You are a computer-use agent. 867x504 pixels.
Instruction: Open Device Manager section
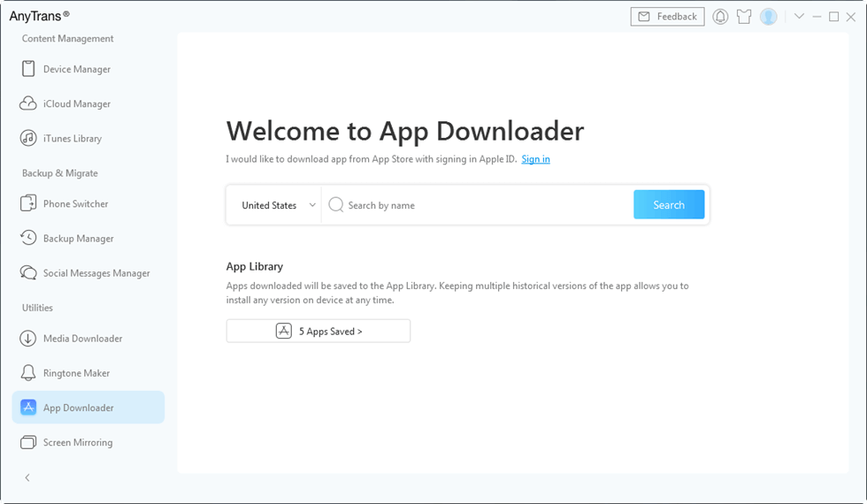click(77, 69)
